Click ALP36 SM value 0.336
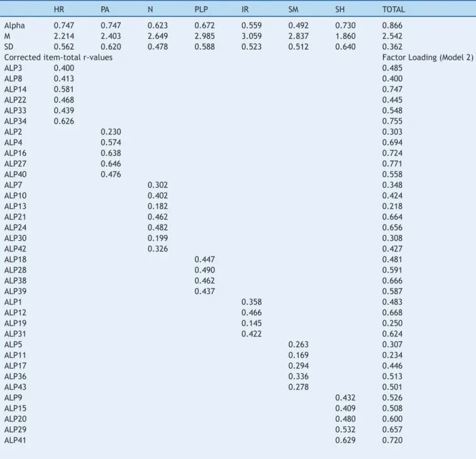Viewport: 476px width, 459px height. (x=299, y=376)
